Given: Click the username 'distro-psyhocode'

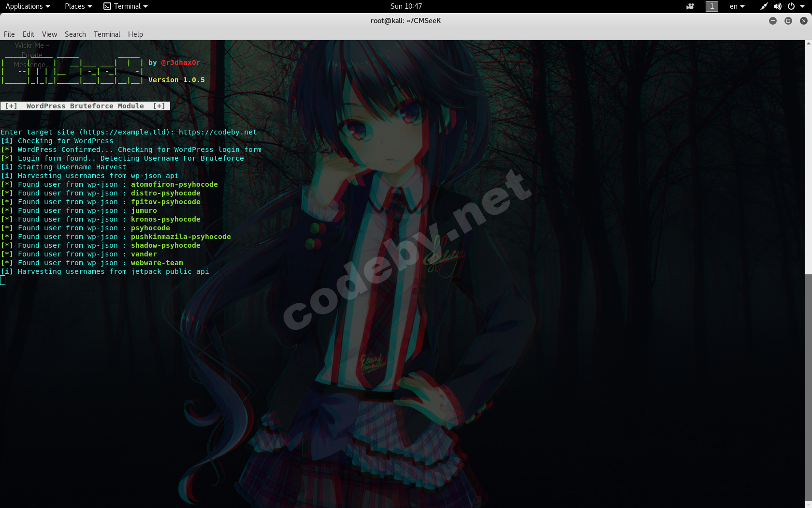Looking at the screenshot, I should [x=166, y=193].
